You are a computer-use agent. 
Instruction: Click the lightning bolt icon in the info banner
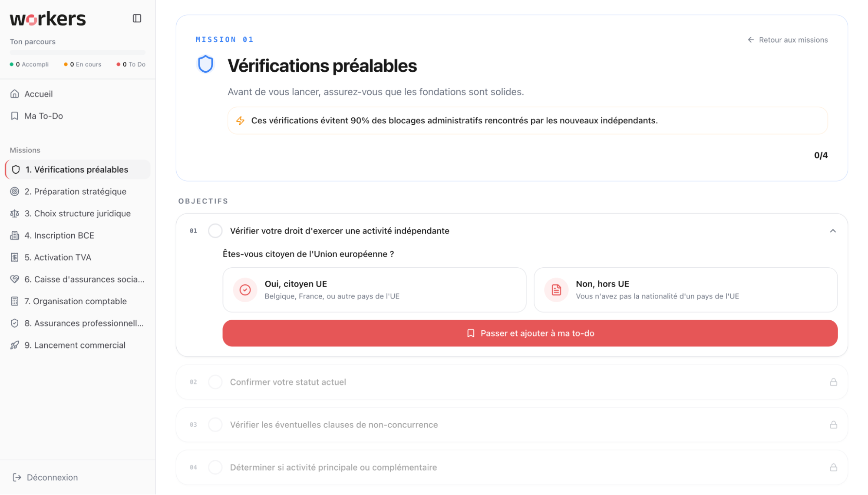click(240, 121)
